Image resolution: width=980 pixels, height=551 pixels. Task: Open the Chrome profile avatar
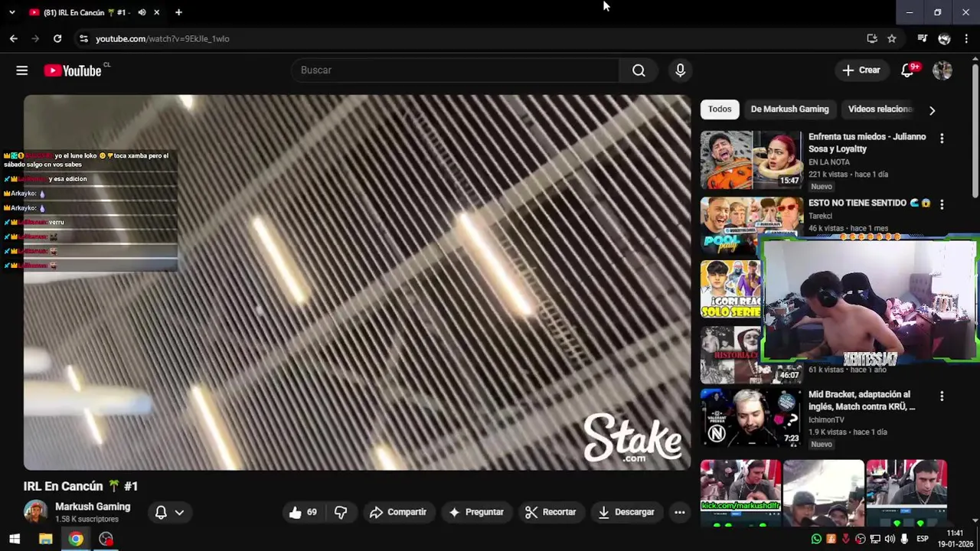point(944,38)
